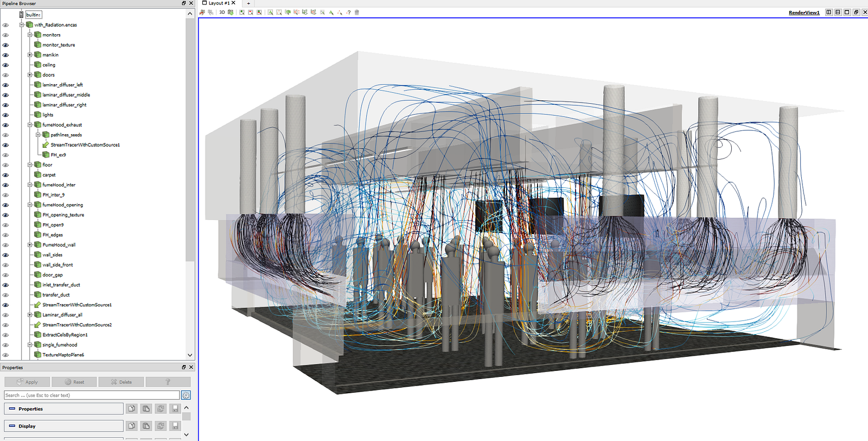Float the Pipeline Browser panel
868x441 pixels.
[184, 3]
